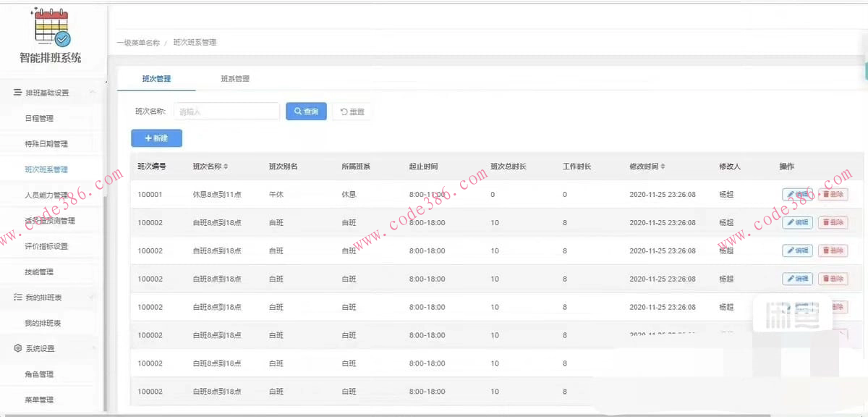Image resolution: width=868 pixels, height=417 pixels.
Task: Sort by 修改时间 column sort icon
Action: tap(663, 167)
